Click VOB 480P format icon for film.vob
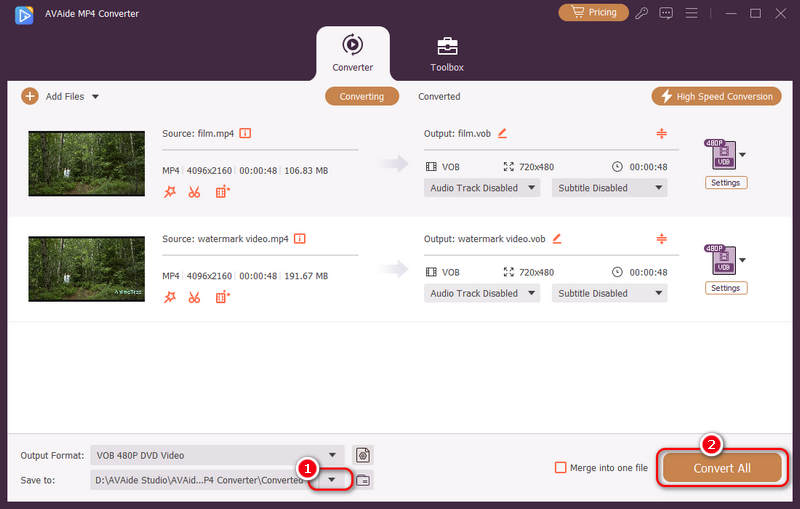Viewport: 800px width, 509px height. click(722, 154)
